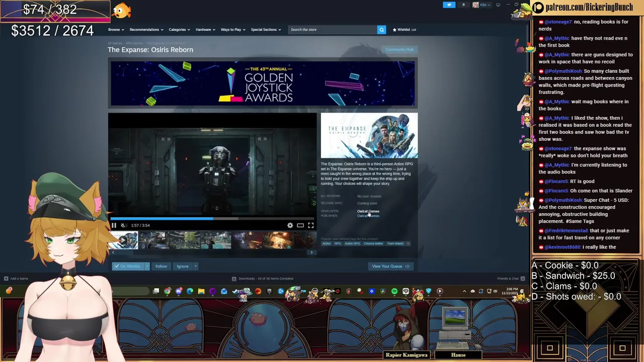Open File Explorer from the taskbar
Viewport: 644px width, 362px height.
coord(201,291)
